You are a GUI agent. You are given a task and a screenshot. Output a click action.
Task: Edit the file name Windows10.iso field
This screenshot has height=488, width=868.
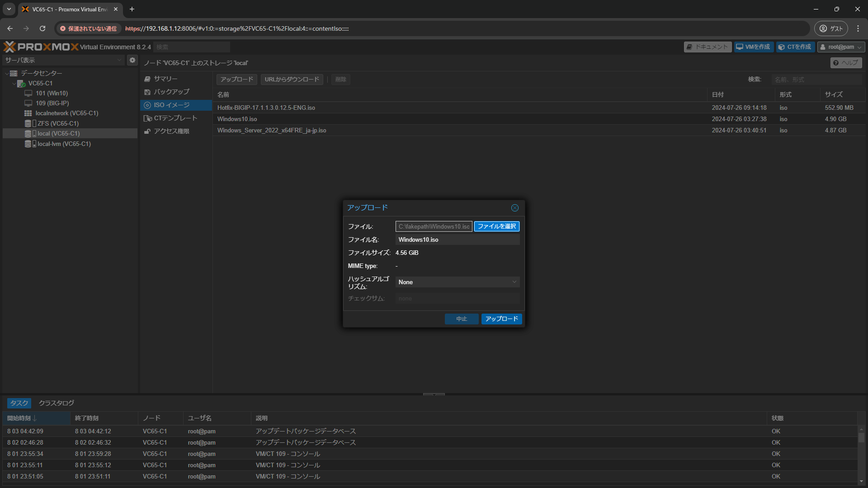point(458,239)
